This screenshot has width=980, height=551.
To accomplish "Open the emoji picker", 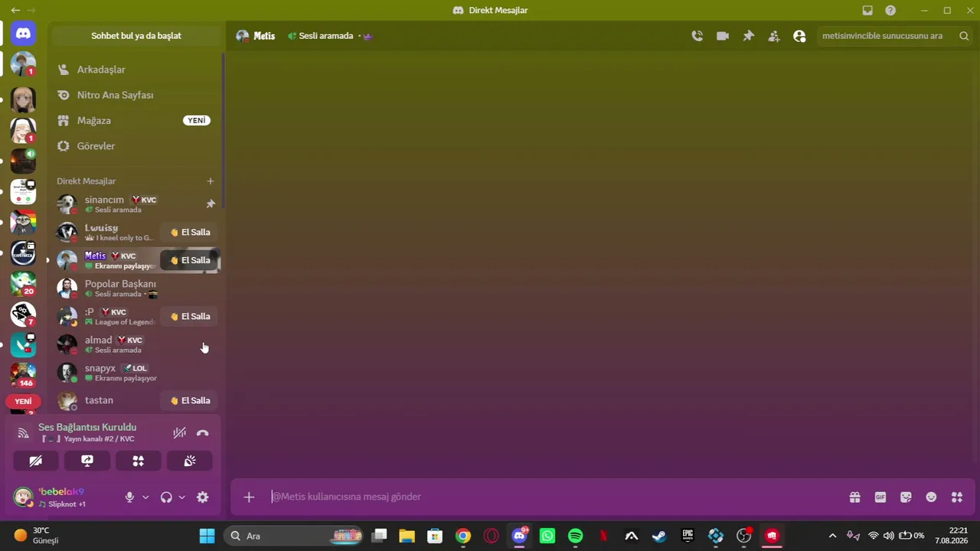I will pyautogui.click(x=931, y=497).
